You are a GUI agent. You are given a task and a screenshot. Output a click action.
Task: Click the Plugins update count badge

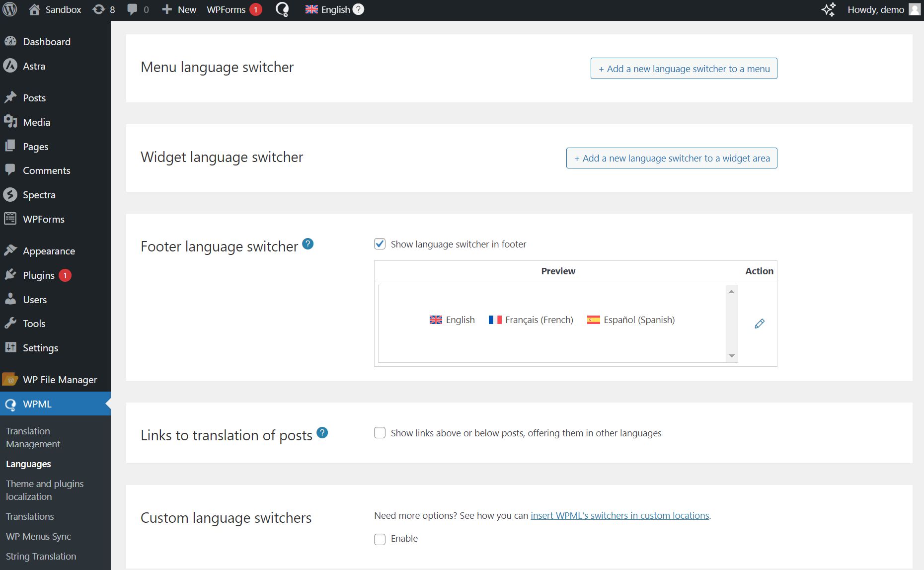[x=65, y=275]
